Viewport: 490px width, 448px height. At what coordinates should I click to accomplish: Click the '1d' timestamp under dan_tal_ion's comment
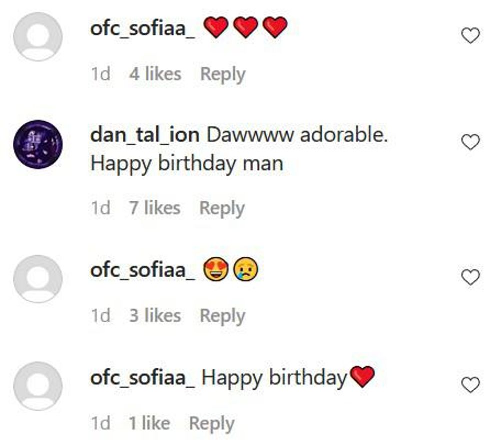(x=100, y=208)
